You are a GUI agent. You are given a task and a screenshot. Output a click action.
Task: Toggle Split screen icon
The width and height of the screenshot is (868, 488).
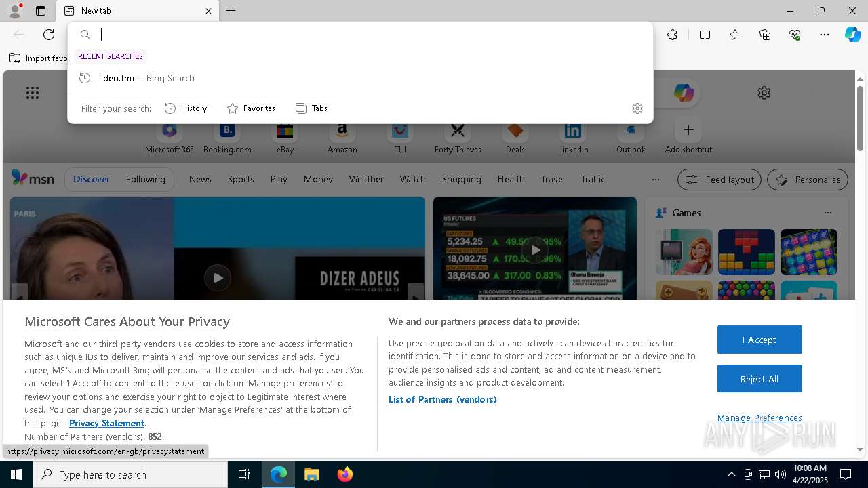pyautogui.click(x=705, y=35)
